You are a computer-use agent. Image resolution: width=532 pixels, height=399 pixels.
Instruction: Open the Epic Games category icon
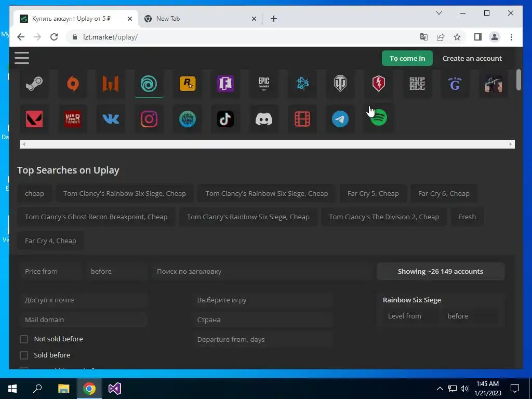[263, 84]
